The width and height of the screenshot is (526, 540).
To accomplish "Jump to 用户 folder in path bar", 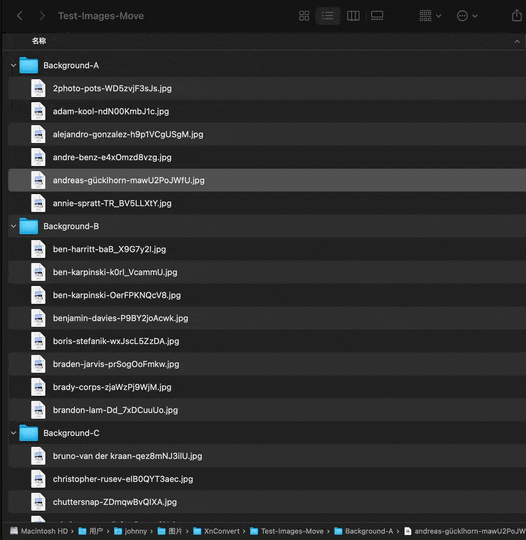I will [91, 531].
